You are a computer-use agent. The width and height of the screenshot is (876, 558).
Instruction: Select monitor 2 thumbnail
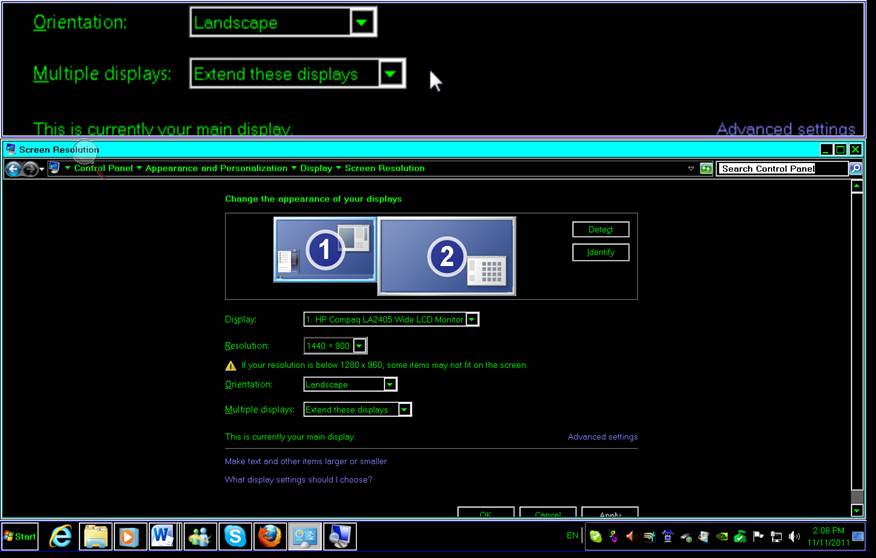point(446,256)
